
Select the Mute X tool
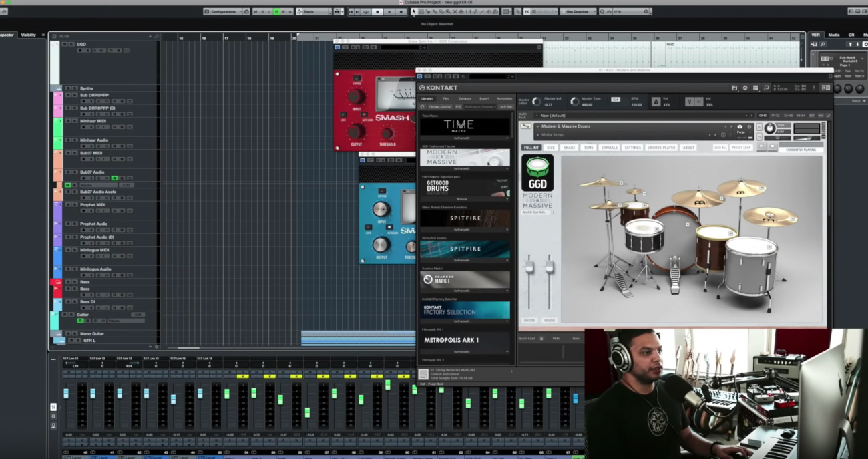pyautogui.click(x=455, y=11)
